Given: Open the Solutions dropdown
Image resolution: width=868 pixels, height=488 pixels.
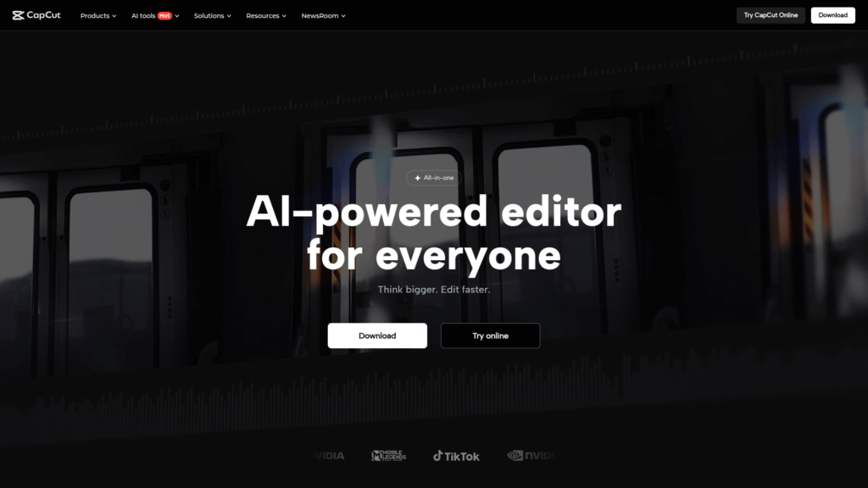Looking at the screenshot, I should [x=209, y=15].
